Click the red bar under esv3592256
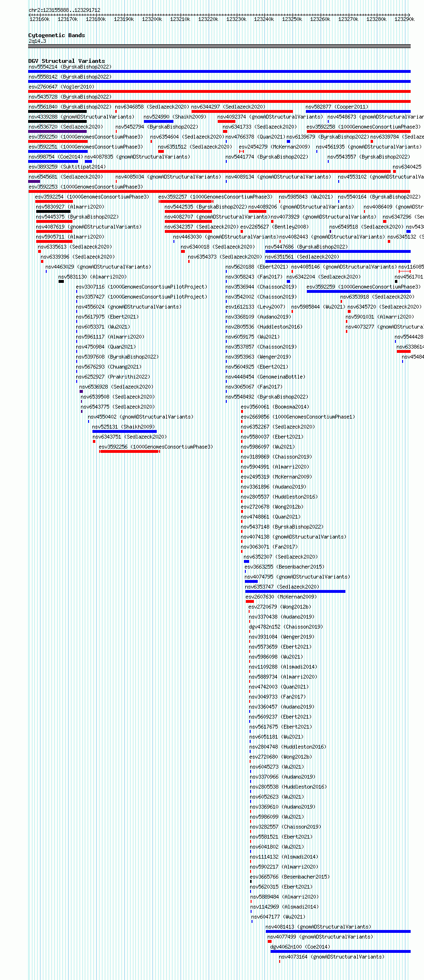 coord(129,451)
